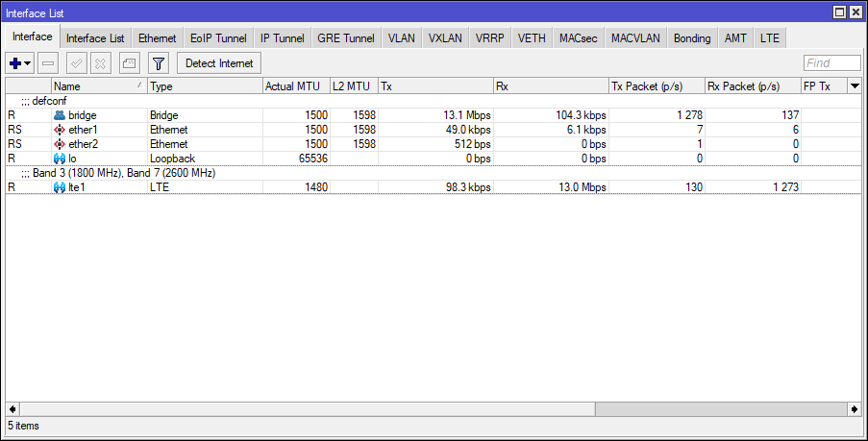Open the VETH tab
The width and height of the screenshot is (868, 441).
[532, 38]
